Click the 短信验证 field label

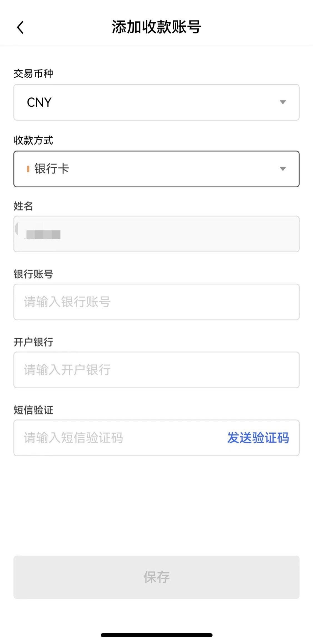tap(33, 410)
